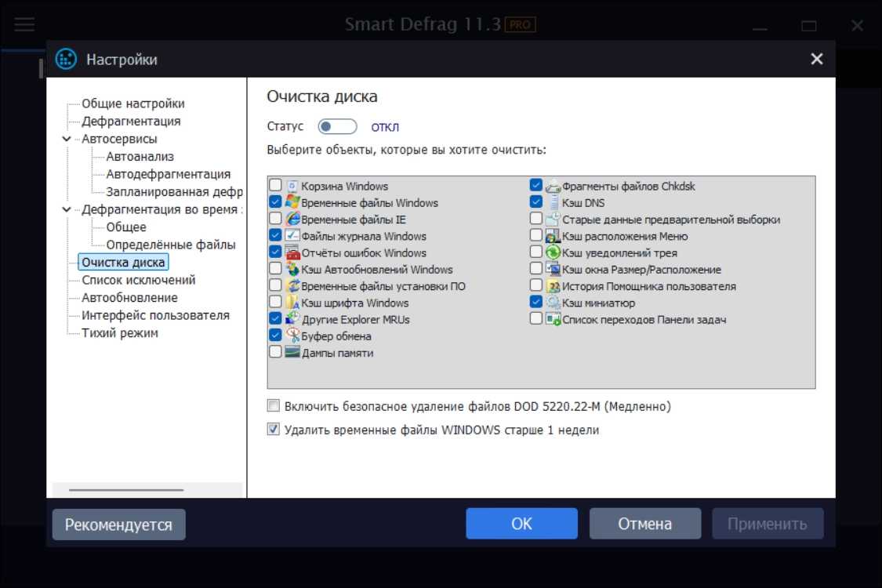Image resolution: width=882 pixels, height=588 pixels.
Task: Click the Кэш расположения Меню icon
Action: [x=553, y=236]
